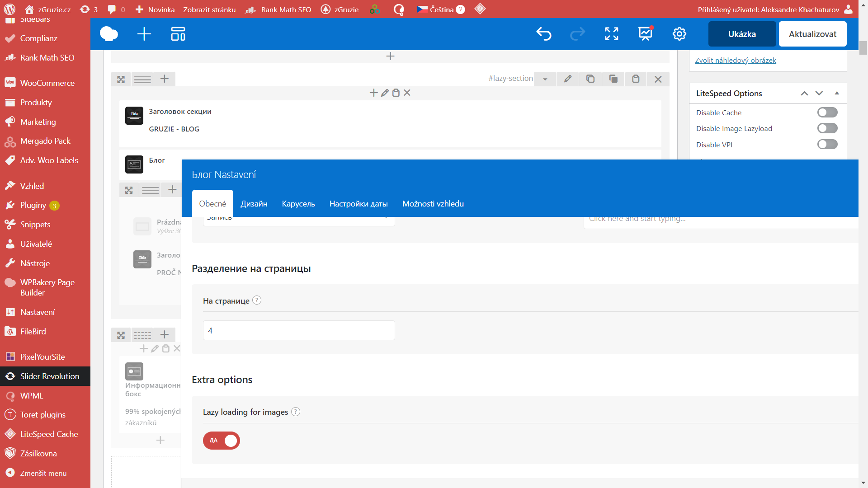Screen dimensions: 868x488
Task: Switch to the Карусель tab
Action: click(298, 204)
